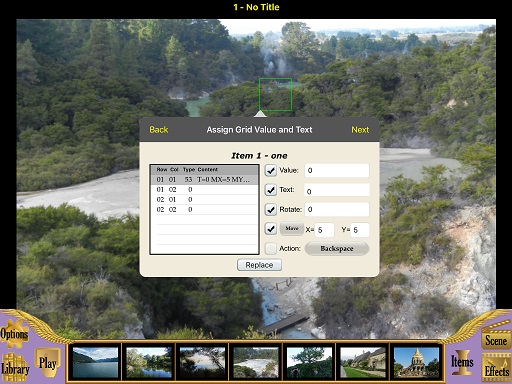Open the Options gear icon
512x384 pixels.
point(14,333)
